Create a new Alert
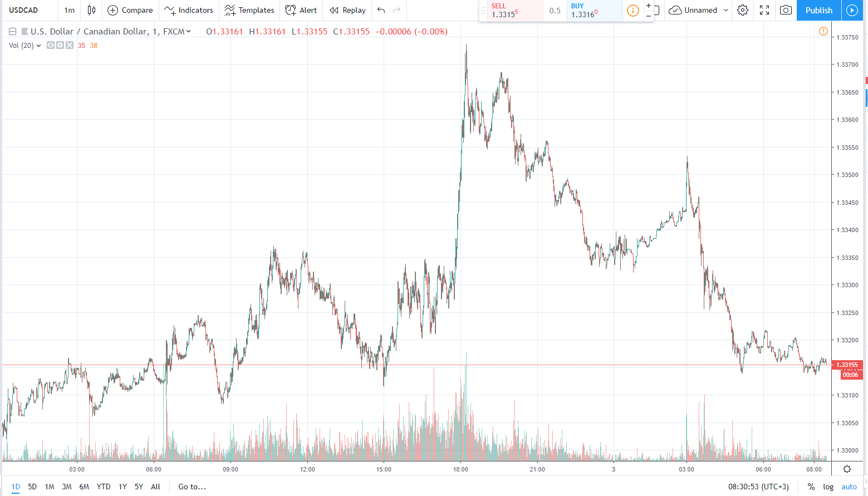 301,10
